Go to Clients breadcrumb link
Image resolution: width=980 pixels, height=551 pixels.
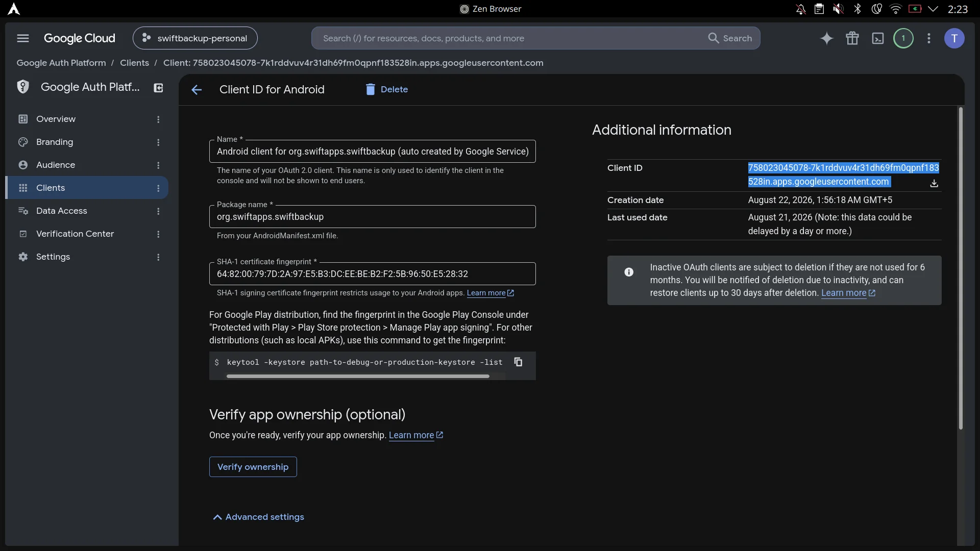tap(134, 63)
